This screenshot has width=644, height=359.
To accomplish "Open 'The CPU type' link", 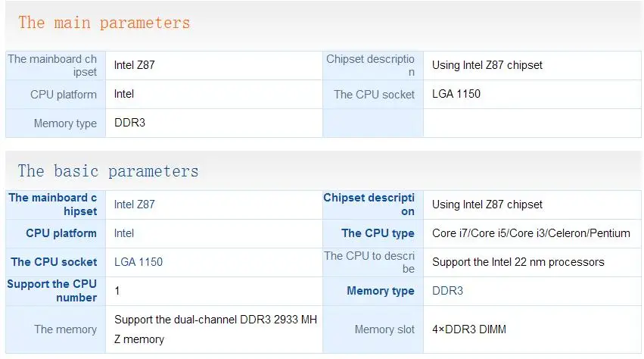I will [x=378, y=233].
